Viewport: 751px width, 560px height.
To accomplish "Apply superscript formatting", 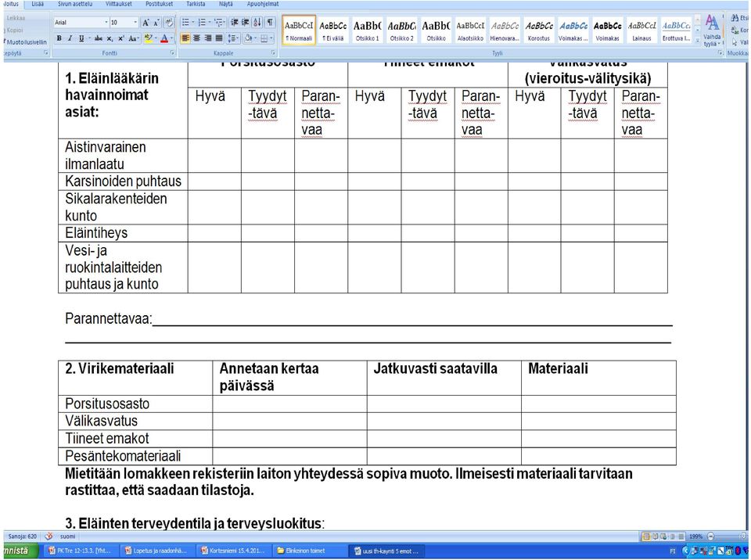I will point(120,38).
